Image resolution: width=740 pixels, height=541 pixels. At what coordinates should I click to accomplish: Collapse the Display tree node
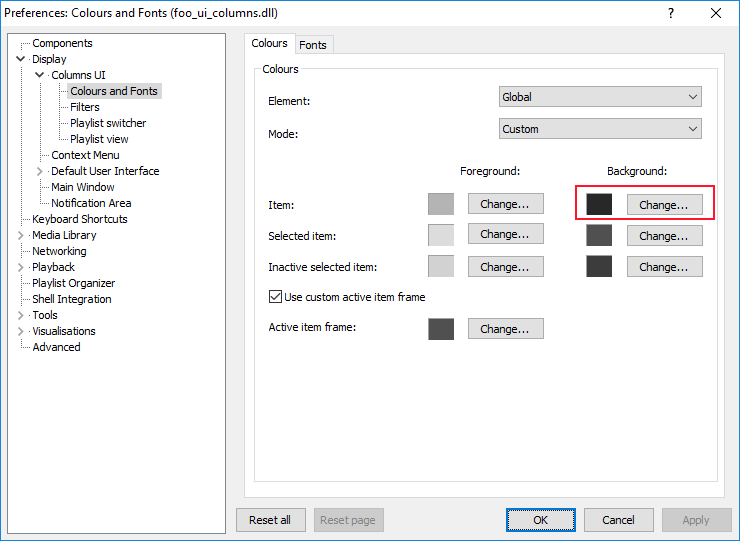point(21,59)
